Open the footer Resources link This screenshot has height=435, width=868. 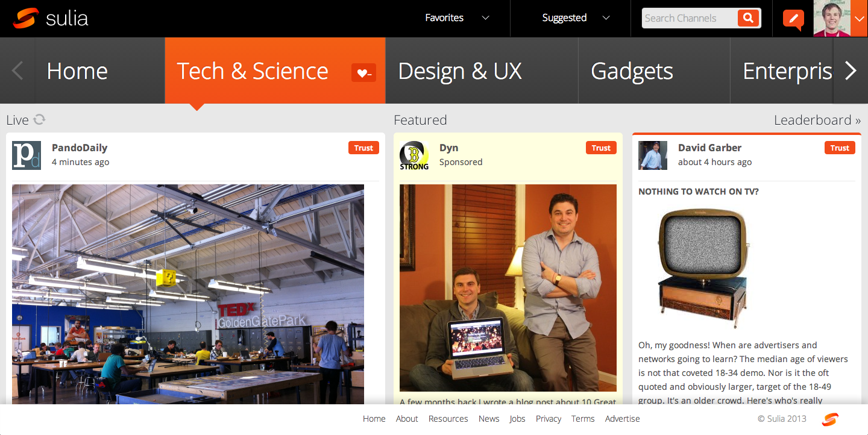tap(448, 419)
